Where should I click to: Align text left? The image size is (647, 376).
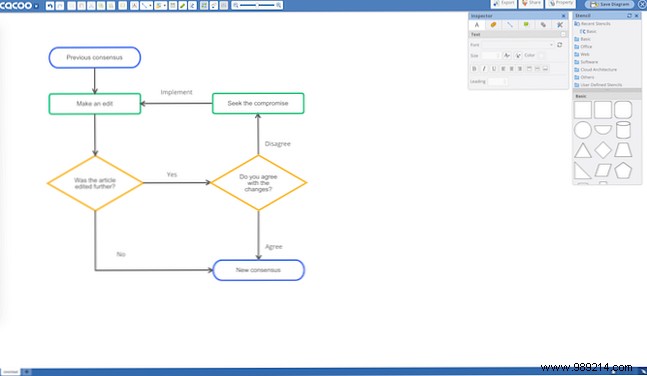[503, 69]
